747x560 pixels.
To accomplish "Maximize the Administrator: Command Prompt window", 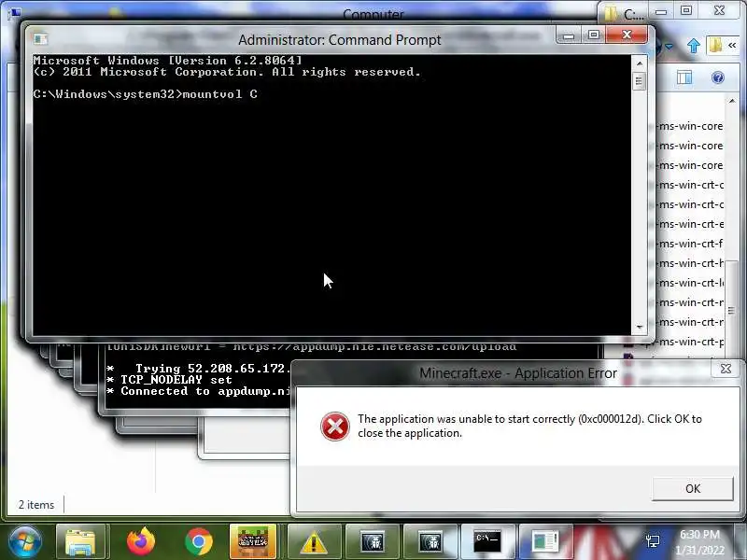I will click(593, 35).
